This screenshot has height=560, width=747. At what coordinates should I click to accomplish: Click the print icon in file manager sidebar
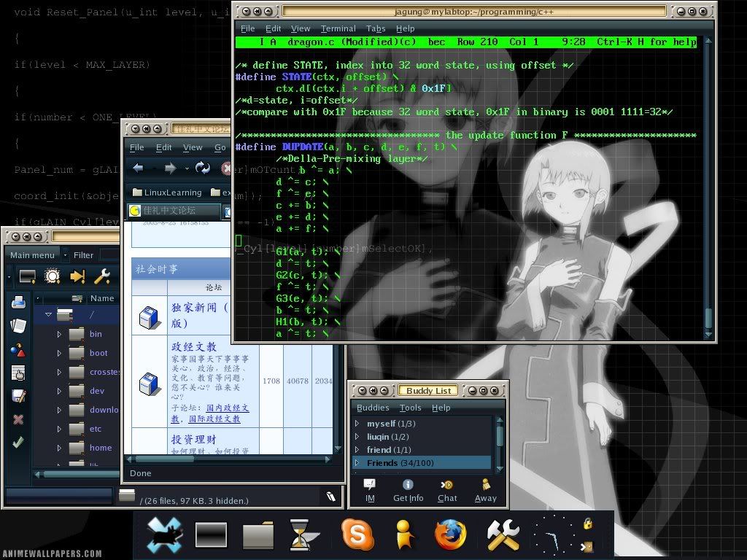point(18,302)
